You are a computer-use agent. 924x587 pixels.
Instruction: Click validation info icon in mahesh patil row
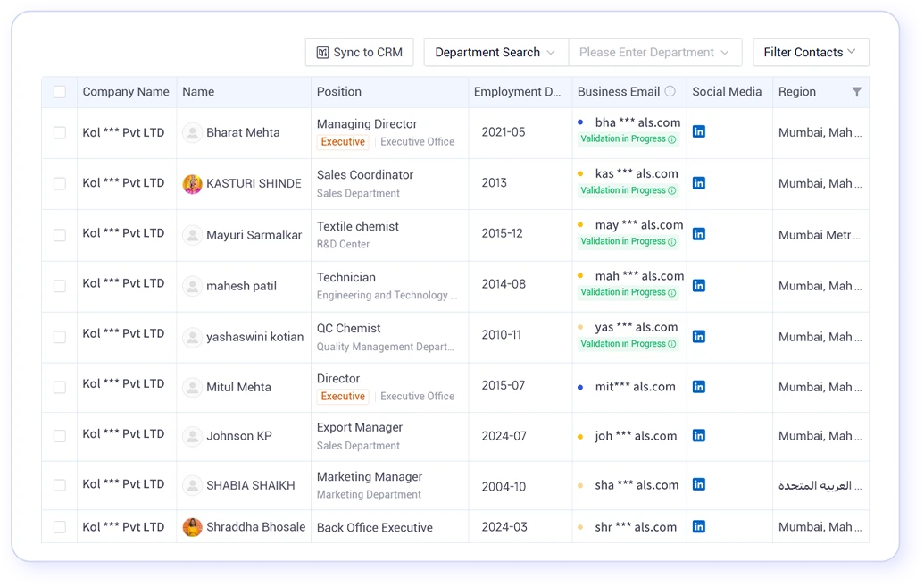tap(671, 293)
